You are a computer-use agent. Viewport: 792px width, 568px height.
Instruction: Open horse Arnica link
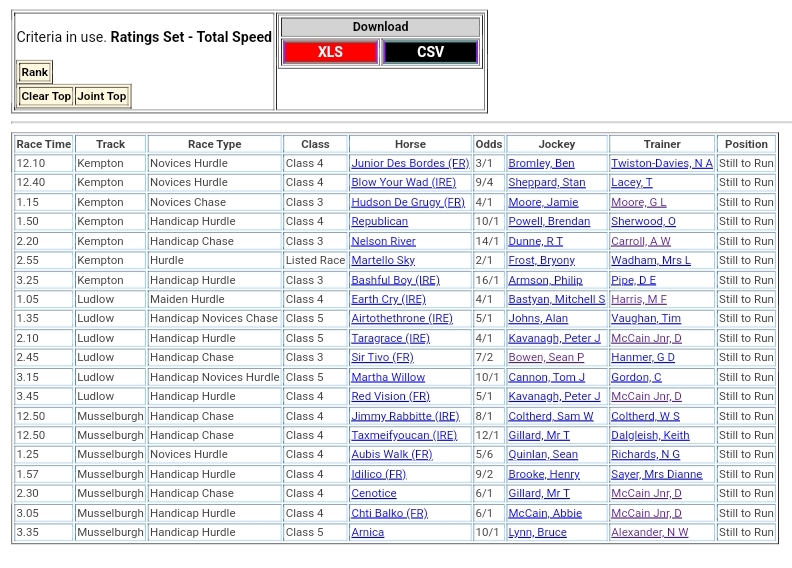(367, 533)
